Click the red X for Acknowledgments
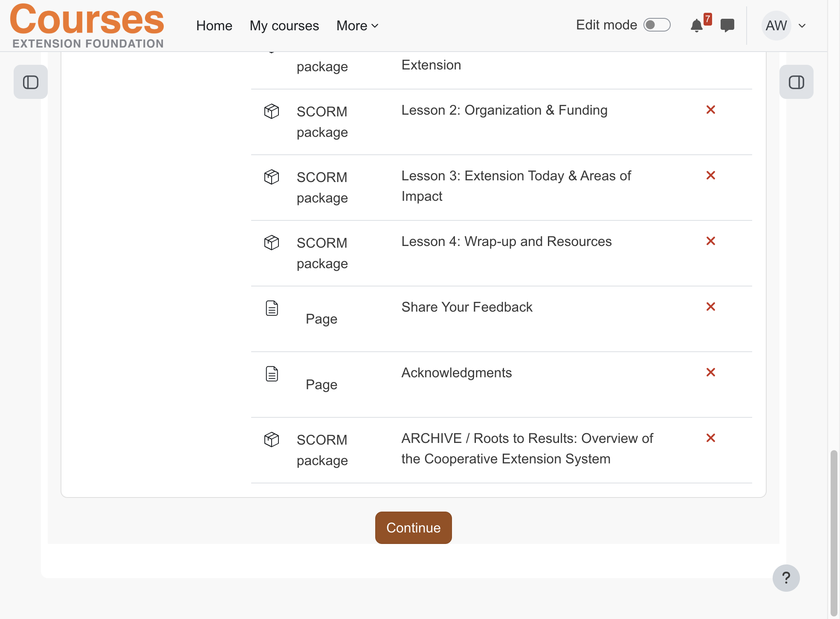The image size is (840, 619). pyautogui.click(x=711, y=372)
